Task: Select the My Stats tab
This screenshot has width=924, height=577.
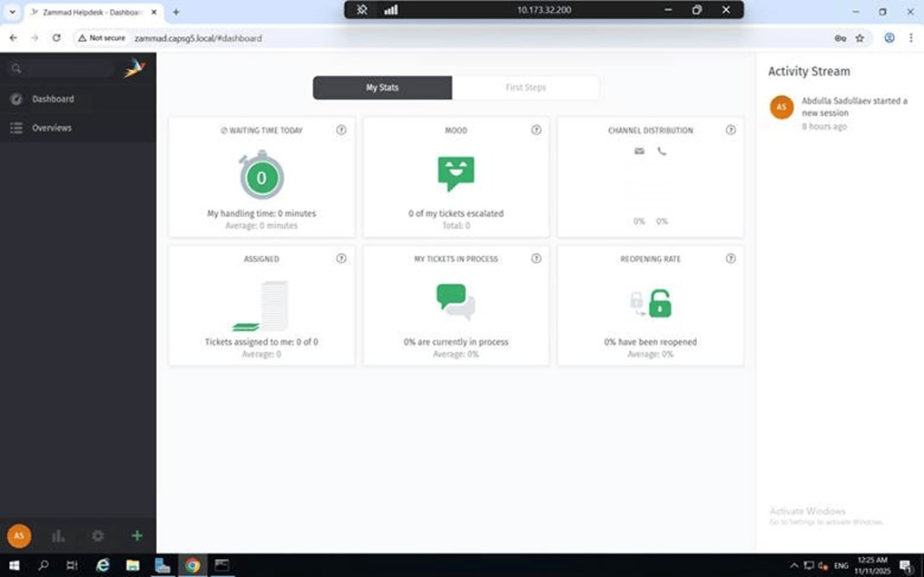Action: (x=382, y=87)
